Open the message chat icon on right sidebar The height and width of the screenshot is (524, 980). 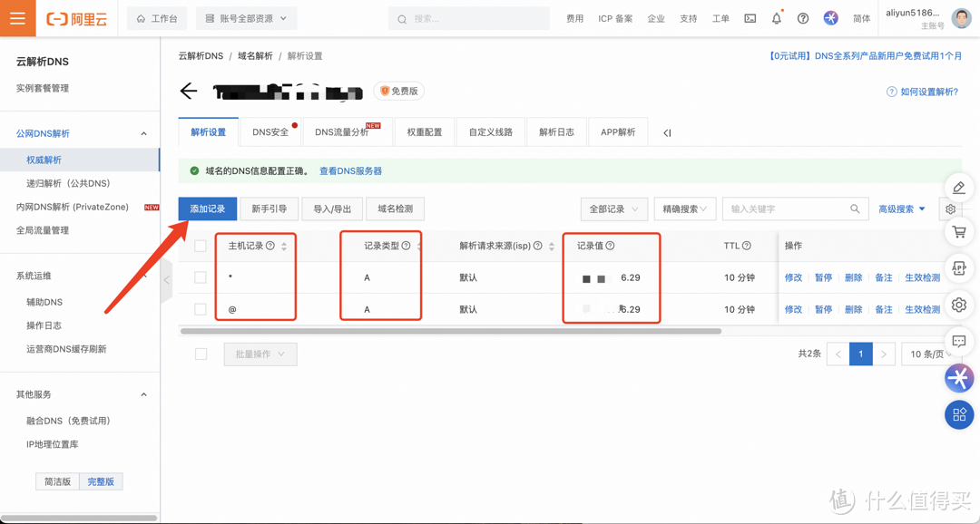[959, 341]
